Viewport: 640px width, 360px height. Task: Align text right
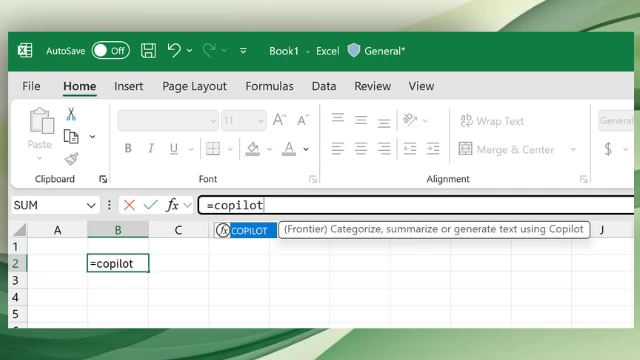pyautogui.click(x=384, y=149)
